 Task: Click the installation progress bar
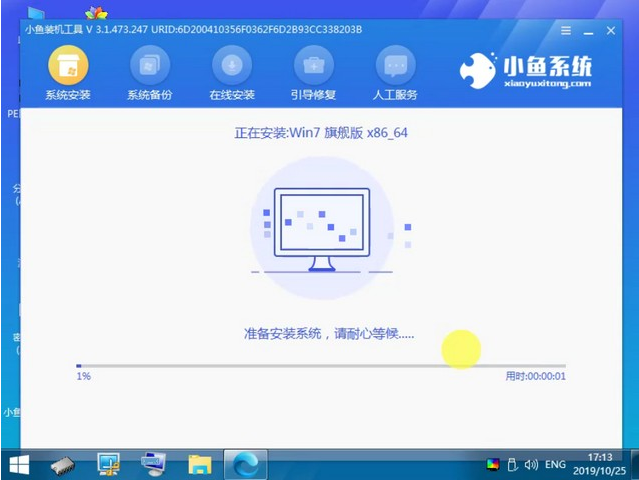tap(320, 366)
